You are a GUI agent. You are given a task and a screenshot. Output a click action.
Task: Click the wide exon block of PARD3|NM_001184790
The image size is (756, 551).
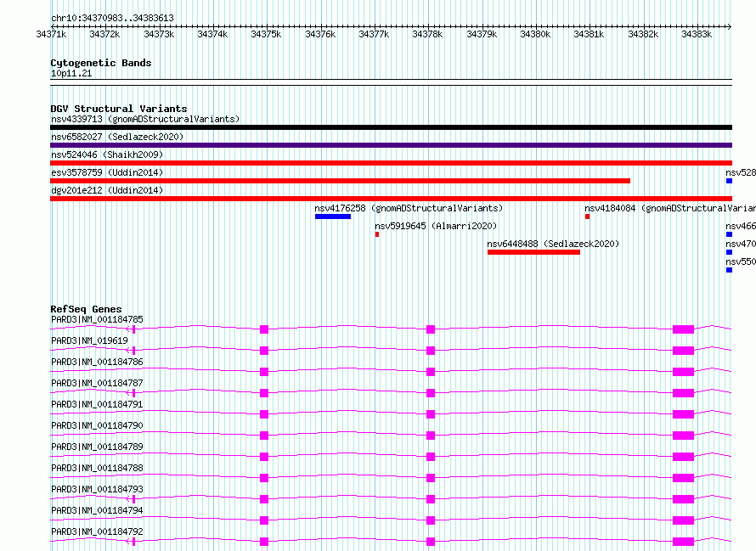(683, 436)
